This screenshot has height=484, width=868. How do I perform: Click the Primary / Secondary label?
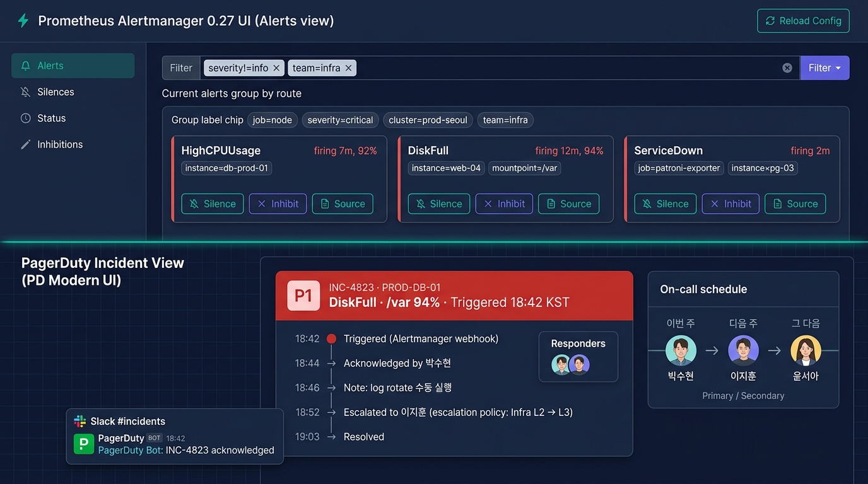pyautogui.click(x=743, y=396)
